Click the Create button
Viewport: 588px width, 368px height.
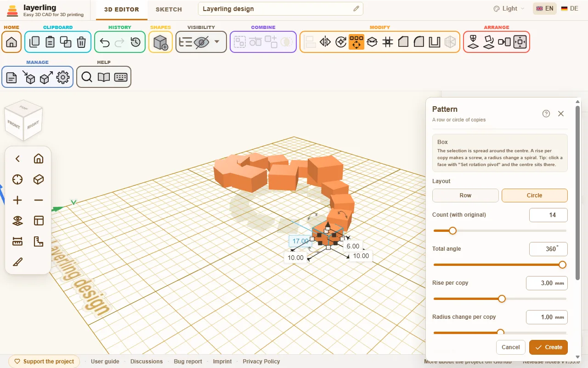pyautogui.click(x=548, y=347)
